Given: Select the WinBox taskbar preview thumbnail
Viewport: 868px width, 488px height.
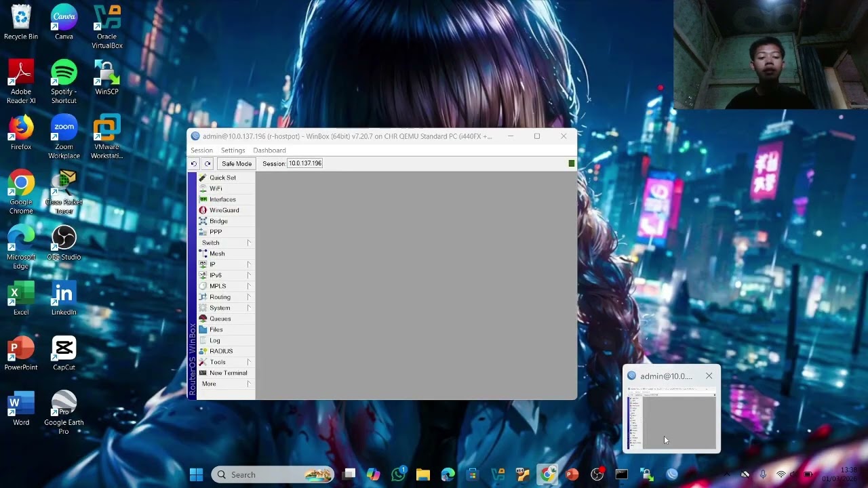Looking at the screenshot, I should click(x=671, y=418).
